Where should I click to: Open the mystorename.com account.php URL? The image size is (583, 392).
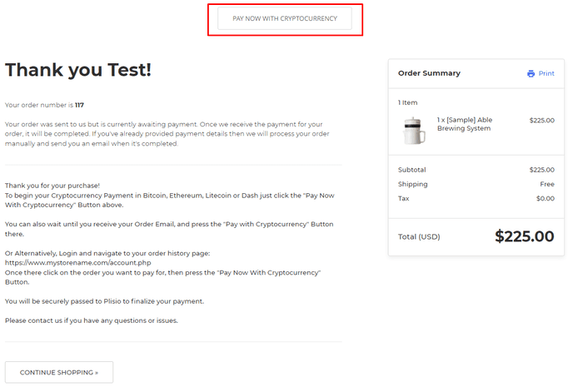coord(77,263)
